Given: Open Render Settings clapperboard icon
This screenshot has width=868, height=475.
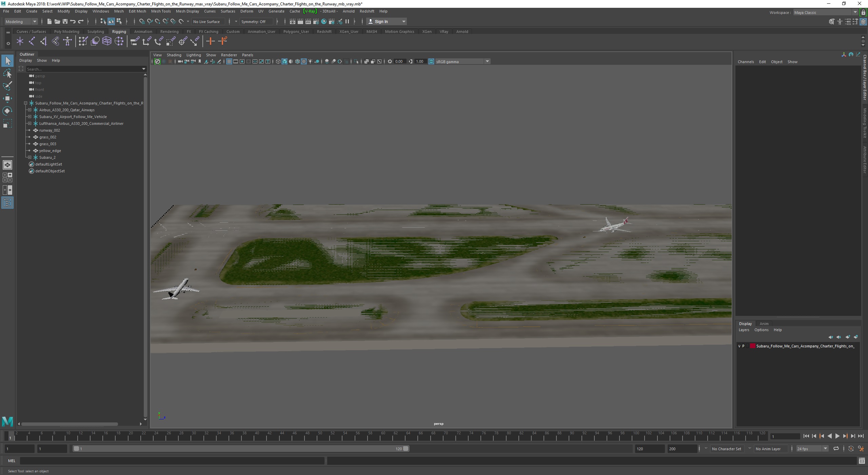Looking at the screenshot, I should (x=316, y=21).
